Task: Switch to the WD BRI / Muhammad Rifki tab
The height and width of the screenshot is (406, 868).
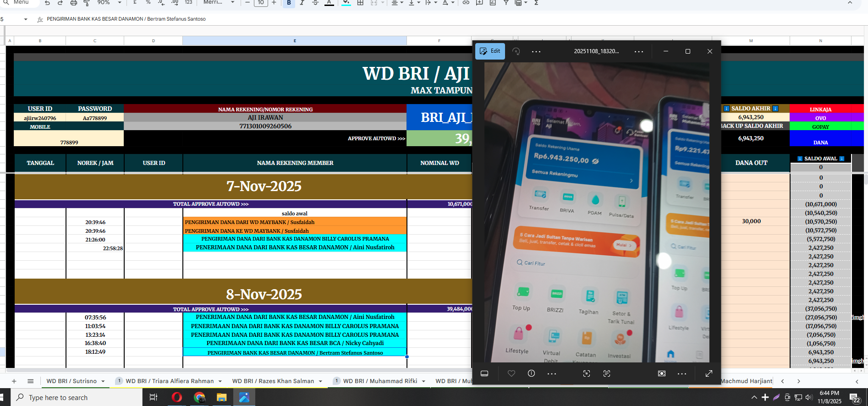Action: pos(380,381)
